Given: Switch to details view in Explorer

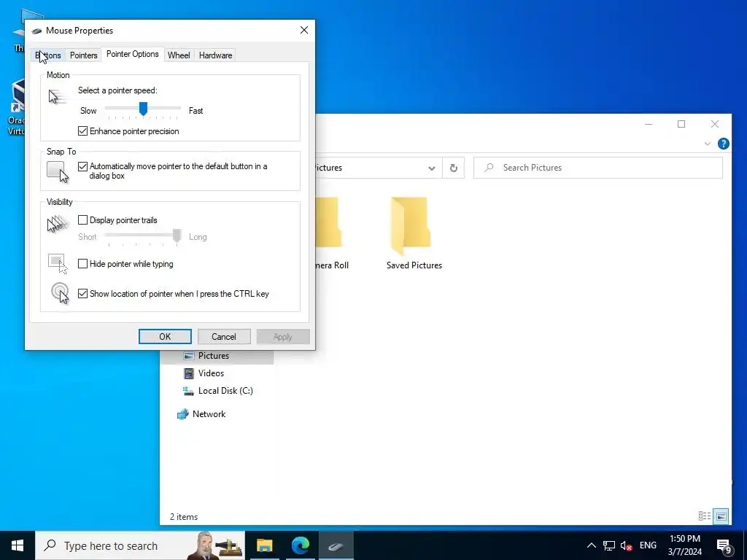Looking at the screenshot, I should [x=705, y=516].
